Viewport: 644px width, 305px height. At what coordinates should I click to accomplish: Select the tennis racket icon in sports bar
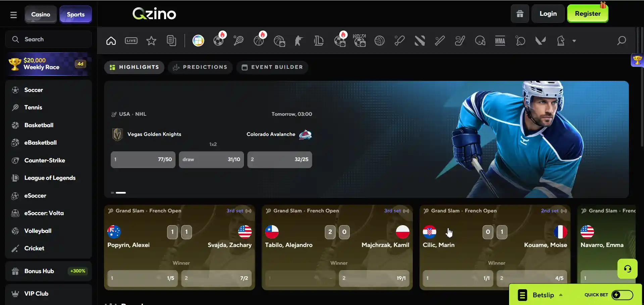pos(239,41)
